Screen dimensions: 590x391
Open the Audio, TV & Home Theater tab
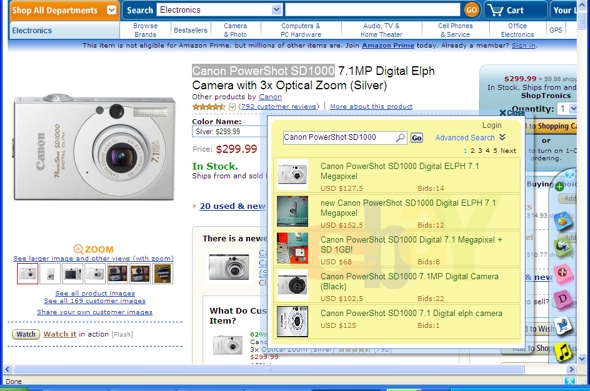(381, 30)
